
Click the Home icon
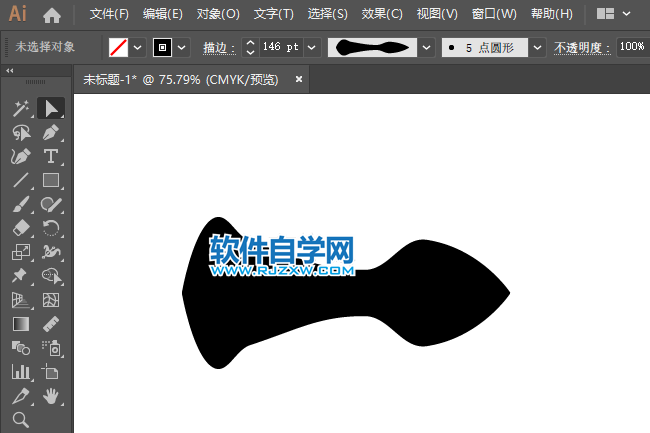[52, 15]
